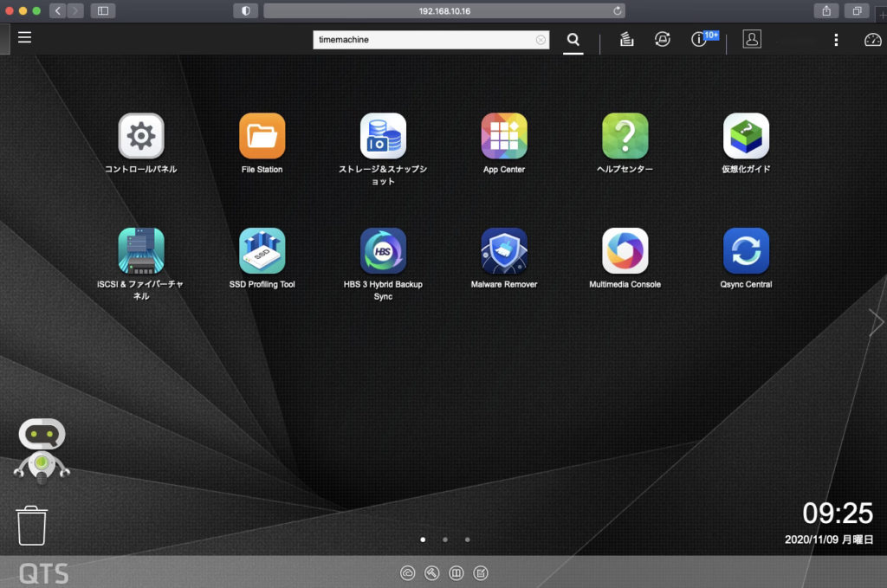Screen dimensions: 887x588
Task: Open Qsync Central
Action: tap(746, 250)
